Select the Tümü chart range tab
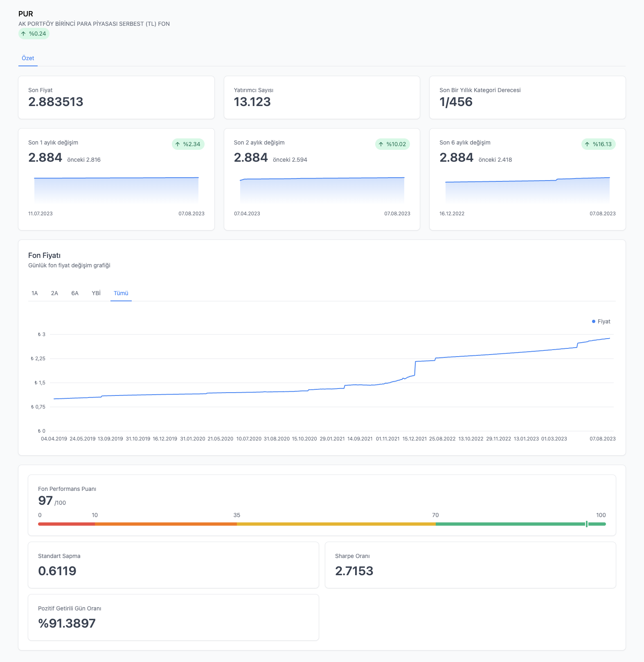 [121, 293]
